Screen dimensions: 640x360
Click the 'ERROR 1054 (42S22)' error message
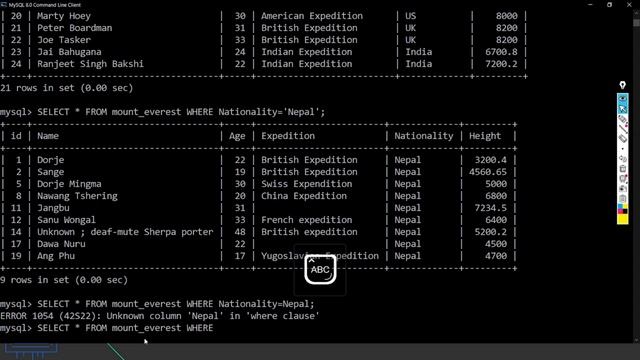(x=160, y=316)
